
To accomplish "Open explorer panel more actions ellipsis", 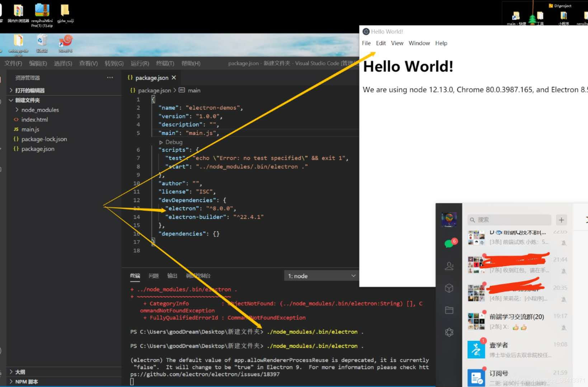I will [110, 77].
